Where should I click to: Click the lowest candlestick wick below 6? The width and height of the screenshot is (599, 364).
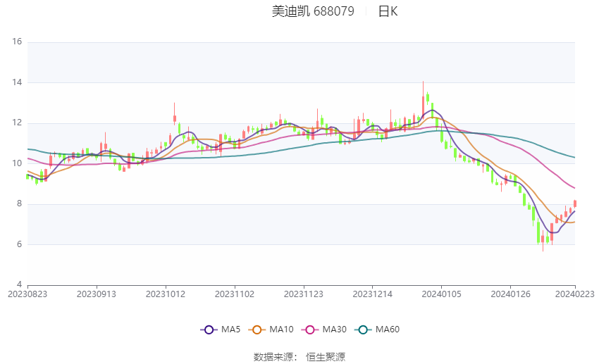(543, 239)
